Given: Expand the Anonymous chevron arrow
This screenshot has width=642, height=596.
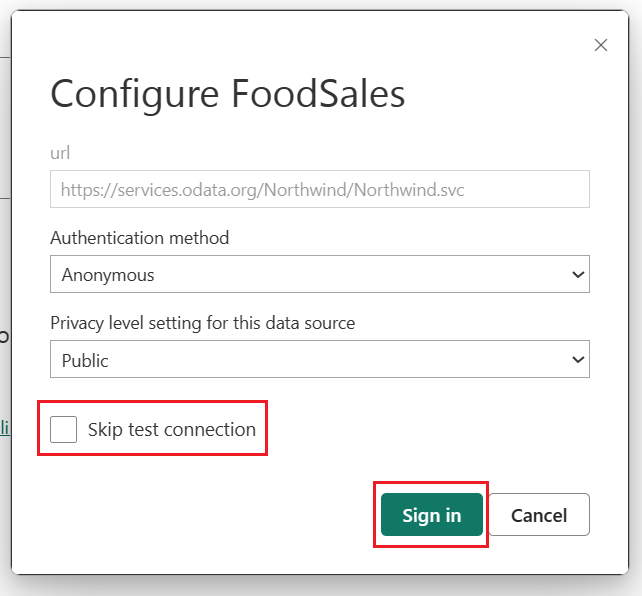Looking at the screenshot, I should (578, 275).
